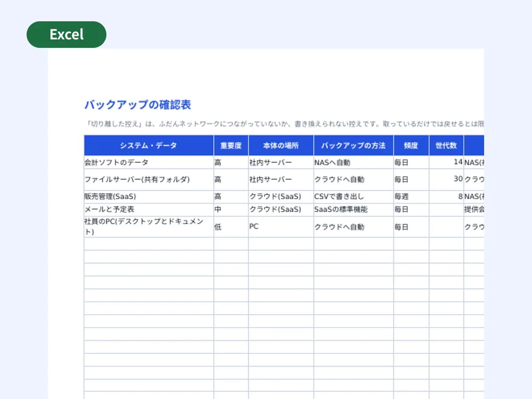Click the ファイルサーバー(共有フォルダ) cell

pos(149,180)
